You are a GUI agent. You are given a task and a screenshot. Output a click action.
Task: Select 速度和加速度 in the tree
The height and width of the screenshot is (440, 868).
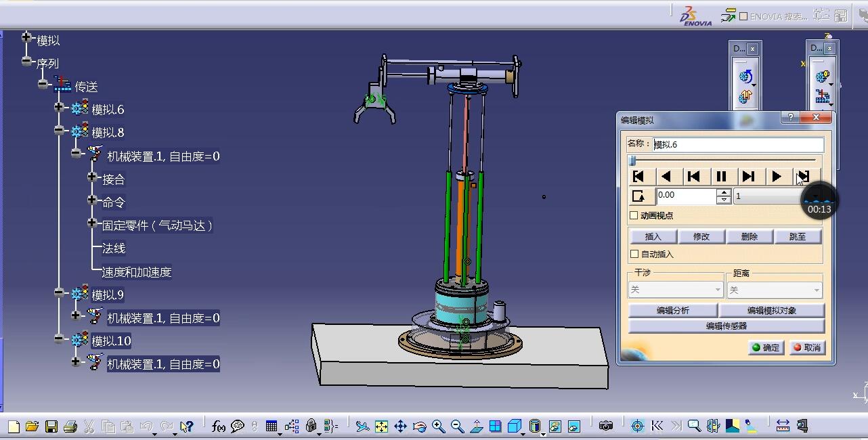(137, 272)
